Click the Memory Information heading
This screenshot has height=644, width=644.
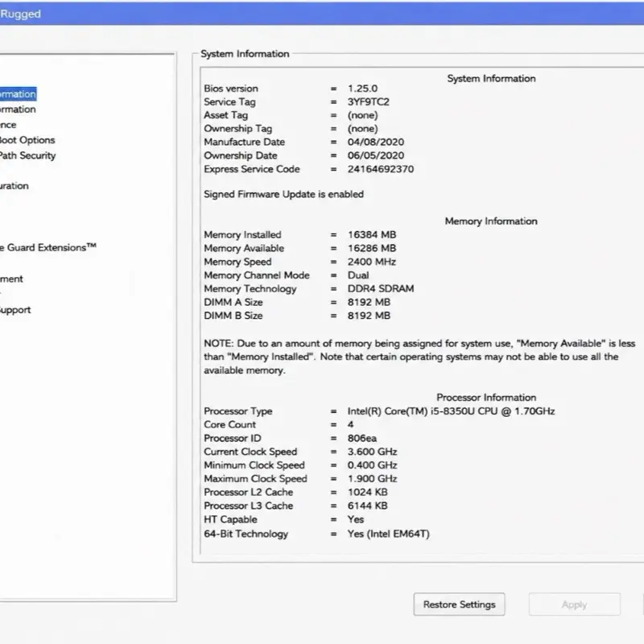point(491,221)
